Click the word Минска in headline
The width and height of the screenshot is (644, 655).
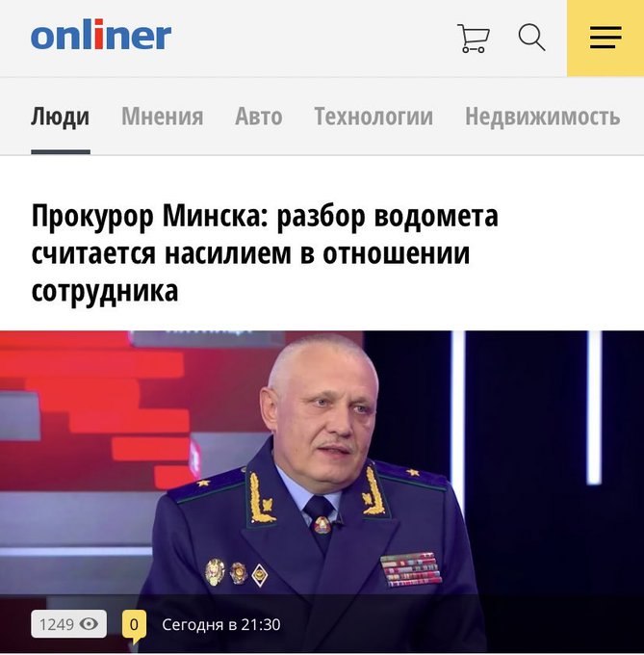[216, 217]
